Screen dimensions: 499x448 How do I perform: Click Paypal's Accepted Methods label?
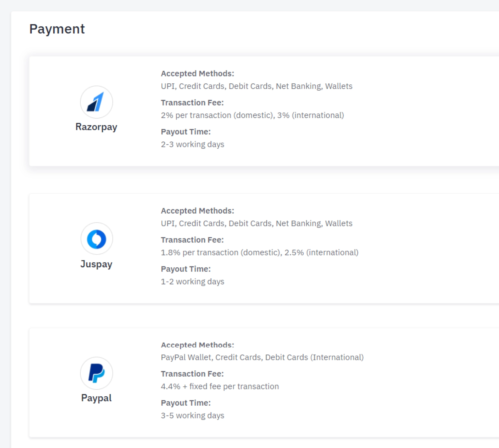point(198,345)
